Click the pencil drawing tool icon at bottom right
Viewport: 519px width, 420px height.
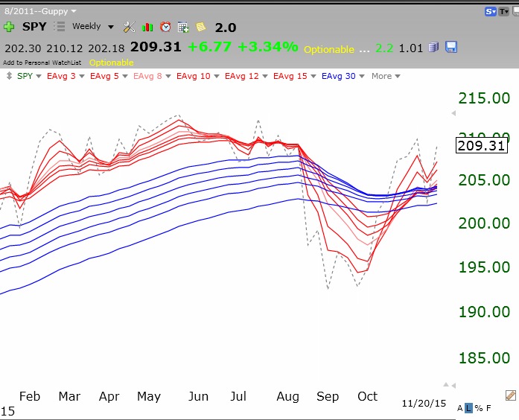[x=511, y=395]
